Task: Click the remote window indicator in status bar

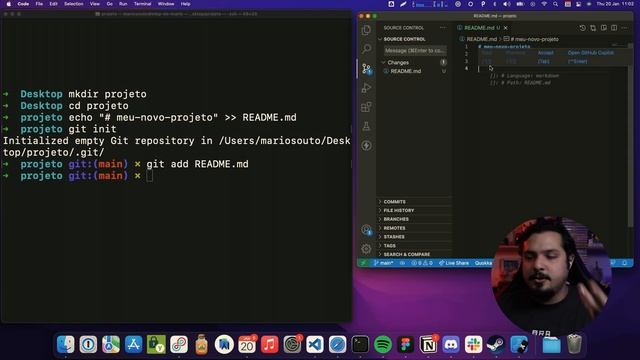Action: point(363,263)
